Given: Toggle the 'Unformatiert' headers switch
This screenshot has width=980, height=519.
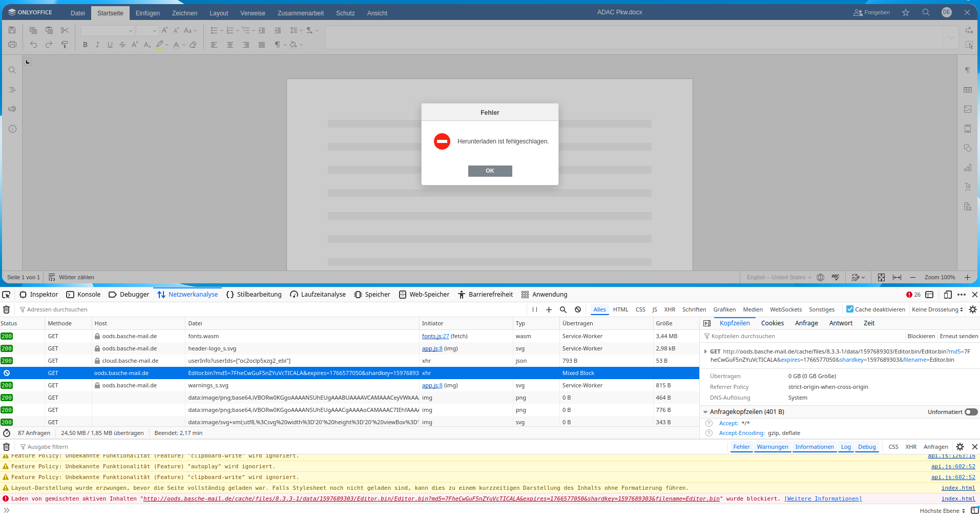Looking at the screenshot, I should 971,412.
